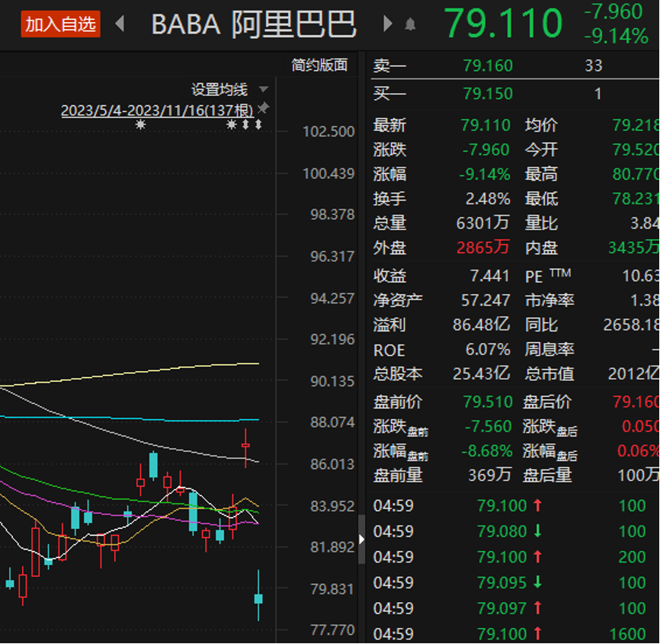This screenshot has height=644, width=660.
Task: Click price axis label 100.439
Action: [x=328, y=174]
